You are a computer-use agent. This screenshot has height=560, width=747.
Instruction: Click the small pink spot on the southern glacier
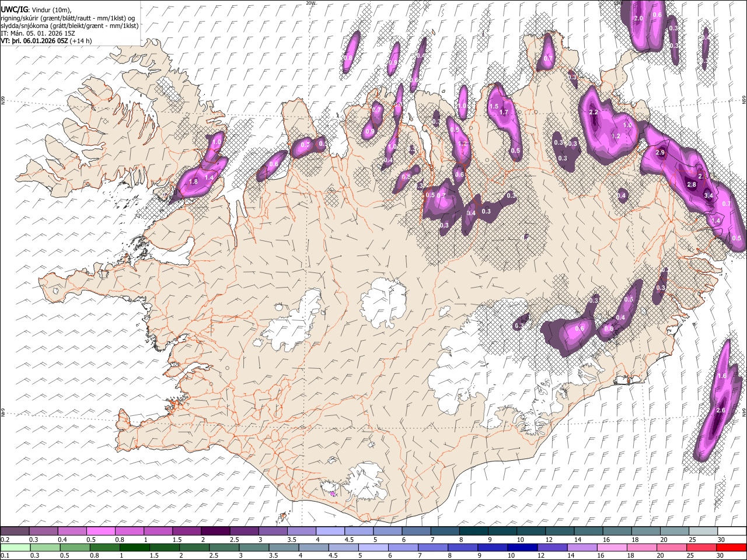coord(333,494)
